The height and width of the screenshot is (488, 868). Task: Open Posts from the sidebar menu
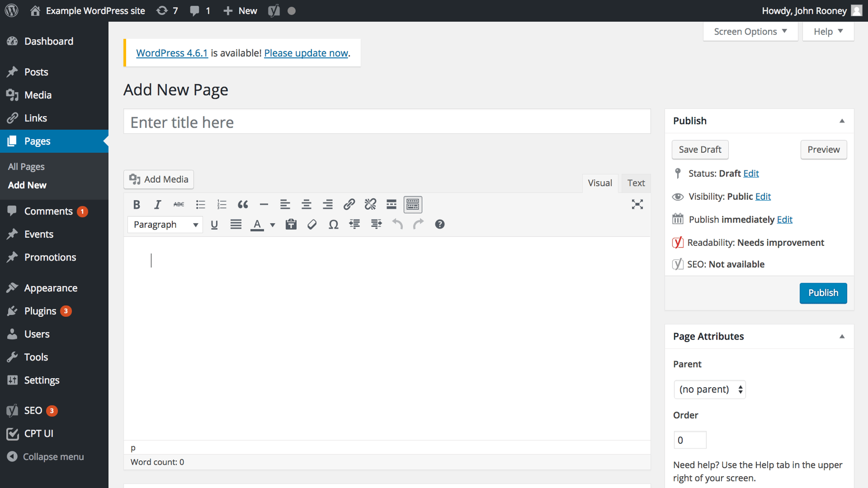coord(36,71)
